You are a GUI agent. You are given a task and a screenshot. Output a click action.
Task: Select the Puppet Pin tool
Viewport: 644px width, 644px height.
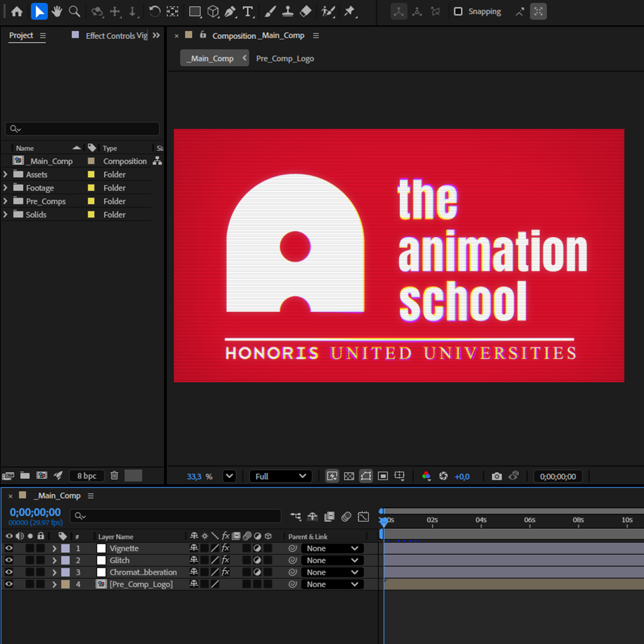click(349, 12)
